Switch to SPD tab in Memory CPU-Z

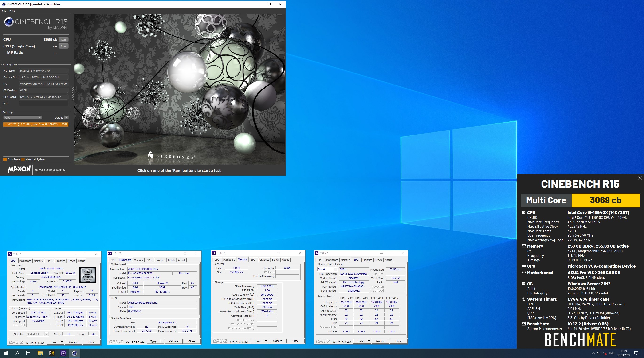pos(253,260)
